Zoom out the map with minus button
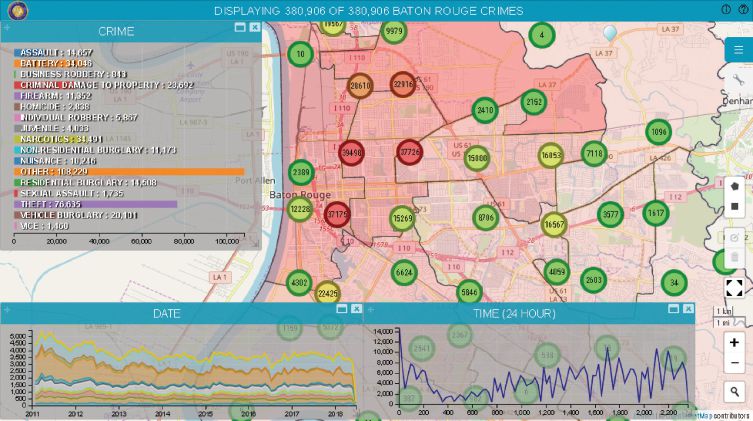This screenshot has height=421, width=753. coord(735,364)
